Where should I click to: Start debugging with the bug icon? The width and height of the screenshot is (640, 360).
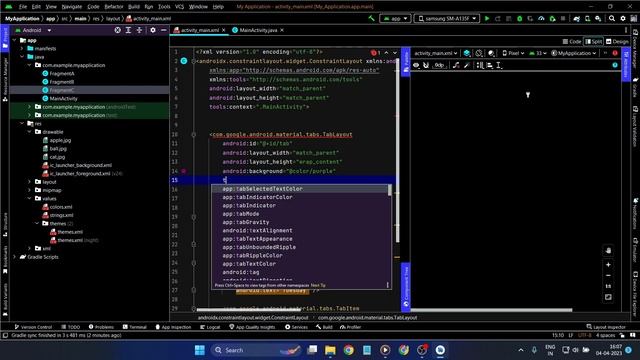(x=520, y=18)
